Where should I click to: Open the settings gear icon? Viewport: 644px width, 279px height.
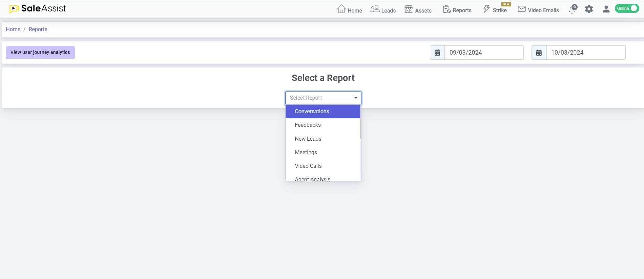[589, 9]
